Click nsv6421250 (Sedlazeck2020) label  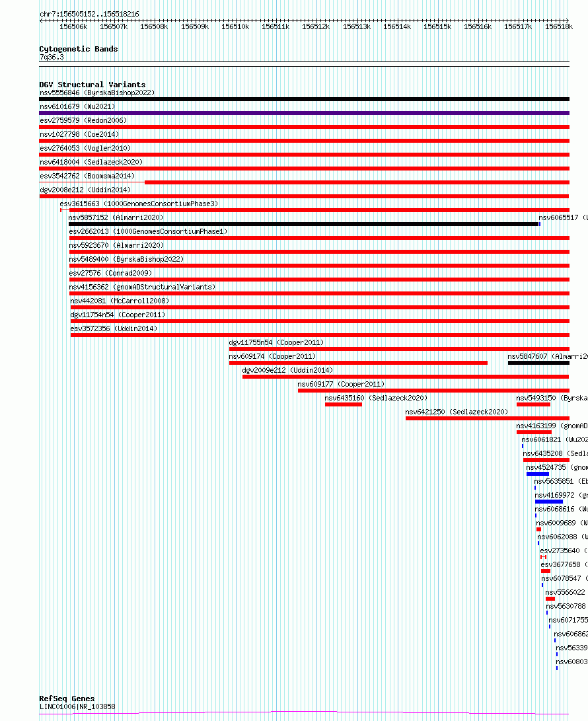[x=457, y=412]
